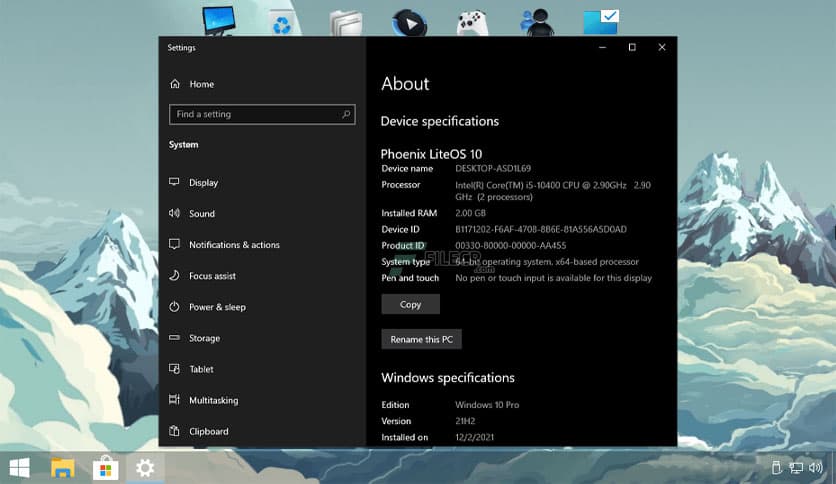Screen dimensions: 836x484
Task: Select the stacked documents desktop icon
Action: [x=346, y=23]
